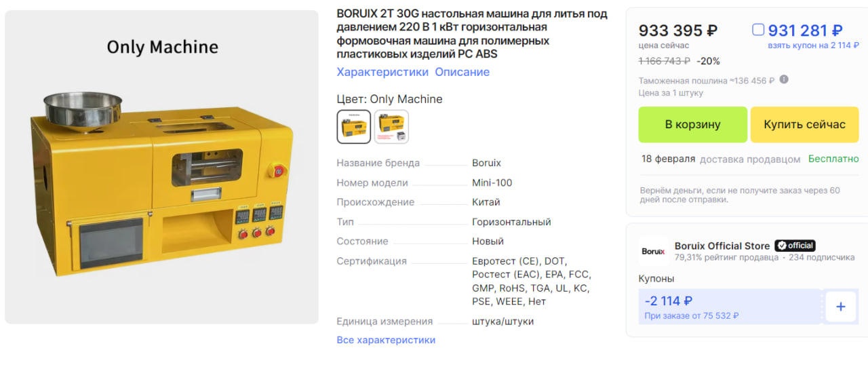The height and width of the screenshot is (365, 868).
Task: Expand Все характеристики list
Action: click(386, 340)
